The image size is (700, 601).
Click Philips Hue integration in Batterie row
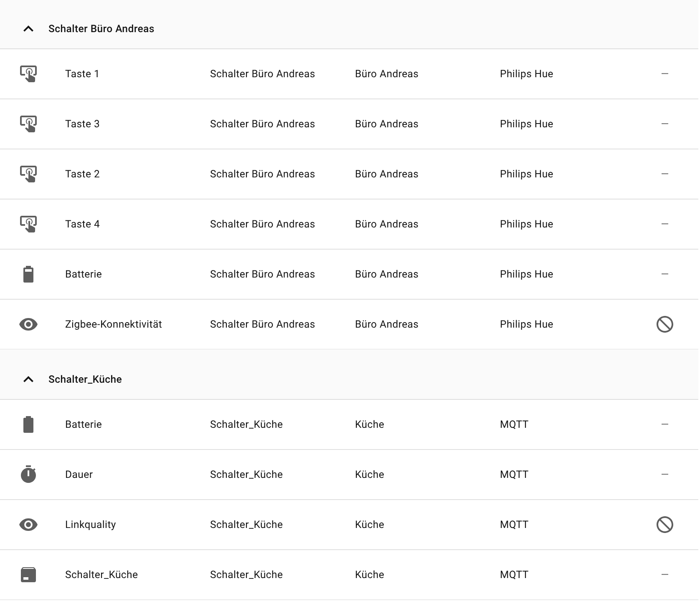point(526,274)
